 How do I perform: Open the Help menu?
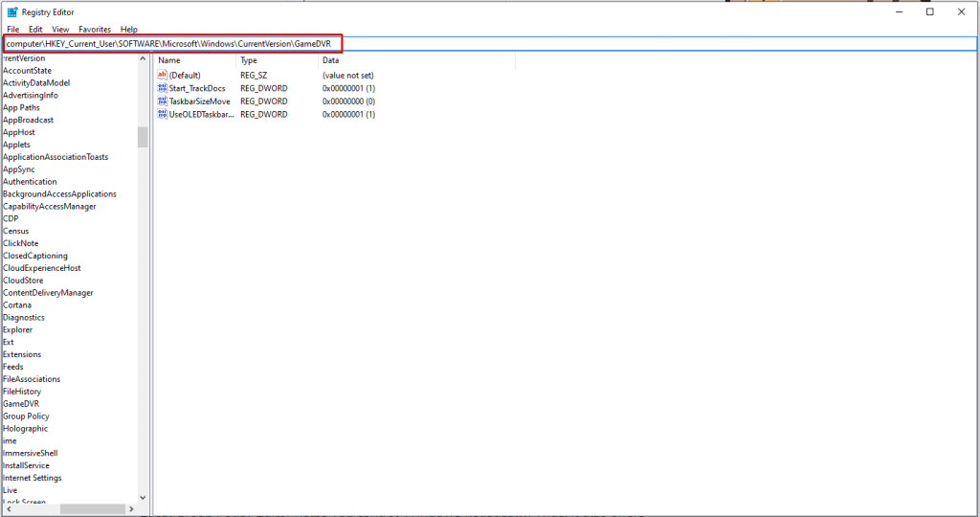(x=129, y=30)
